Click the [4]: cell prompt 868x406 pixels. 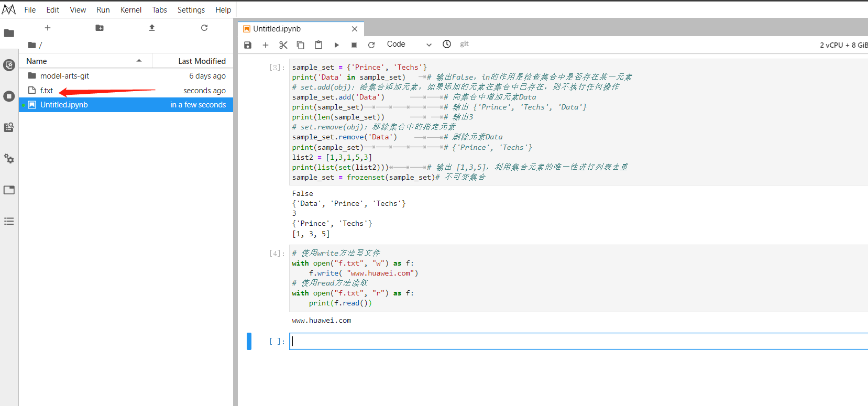click(277, 253)
